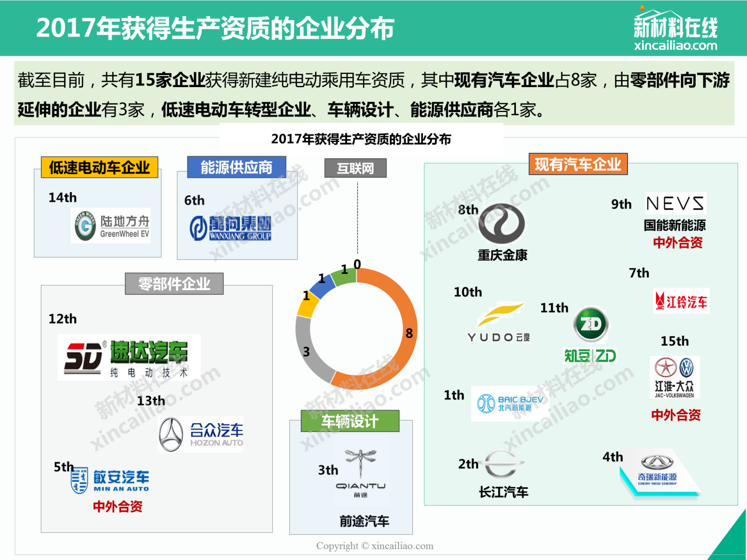Viewport: 747px width, 560px height.
Task: Click the 14th ranking label
Action: click(x=63, y=198)
